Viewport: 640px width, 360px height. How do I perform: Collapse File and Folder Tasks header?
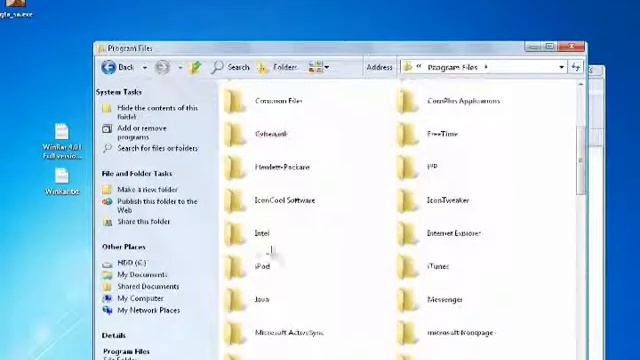click(x=137, y=173)
